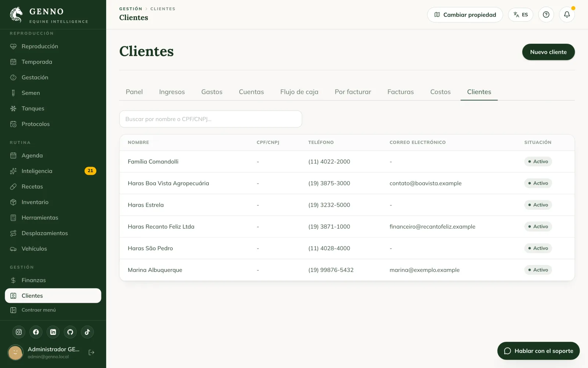Open the Tanques section

pos(53,108)
